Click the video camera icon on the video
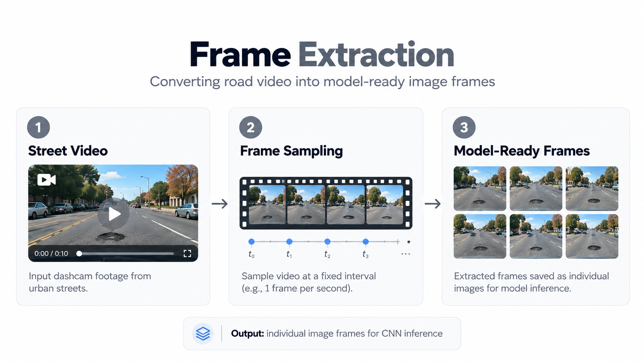644x362 pixels. click(x=47, y=180)
